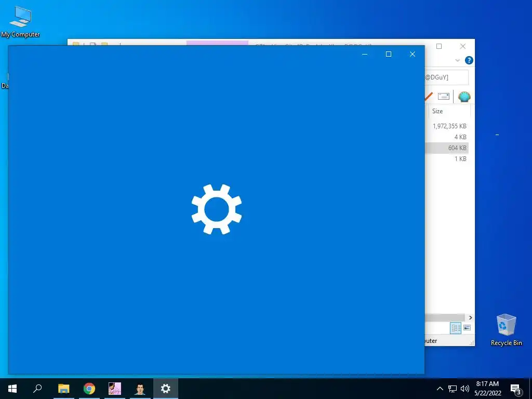Click Explorer address field ending @DGuY]
The image size is (532, 399).
tap(446, 77)
